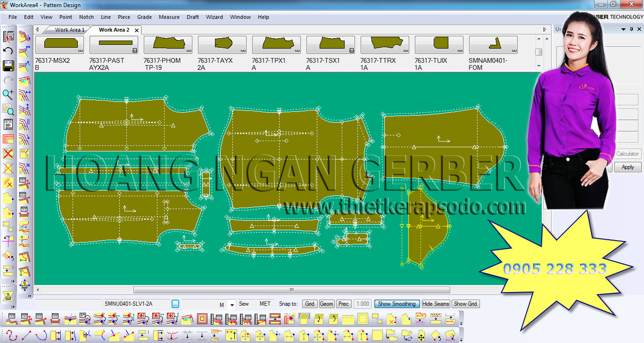Click the magnifier over piece zoom icon
This screenshot has width=644, height=343.
click(8, 109)
